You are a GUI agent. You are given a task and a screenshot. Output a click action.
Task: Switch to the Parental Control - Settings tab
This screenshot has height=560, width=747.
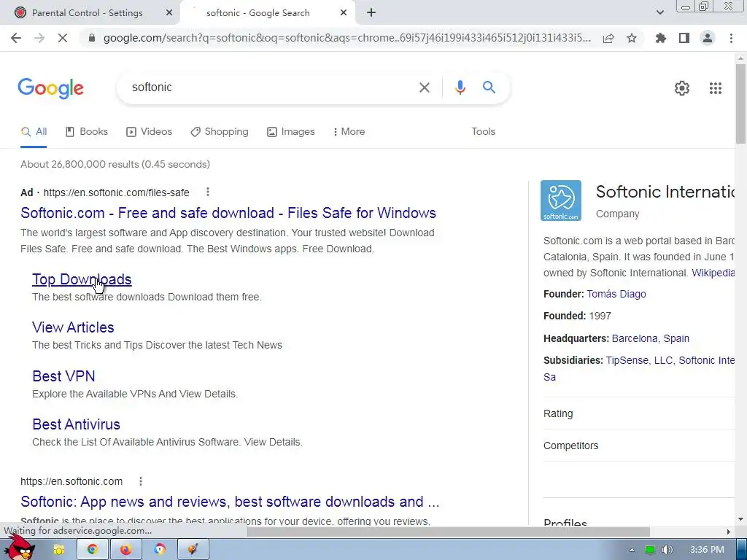click(x=89, y=13)
